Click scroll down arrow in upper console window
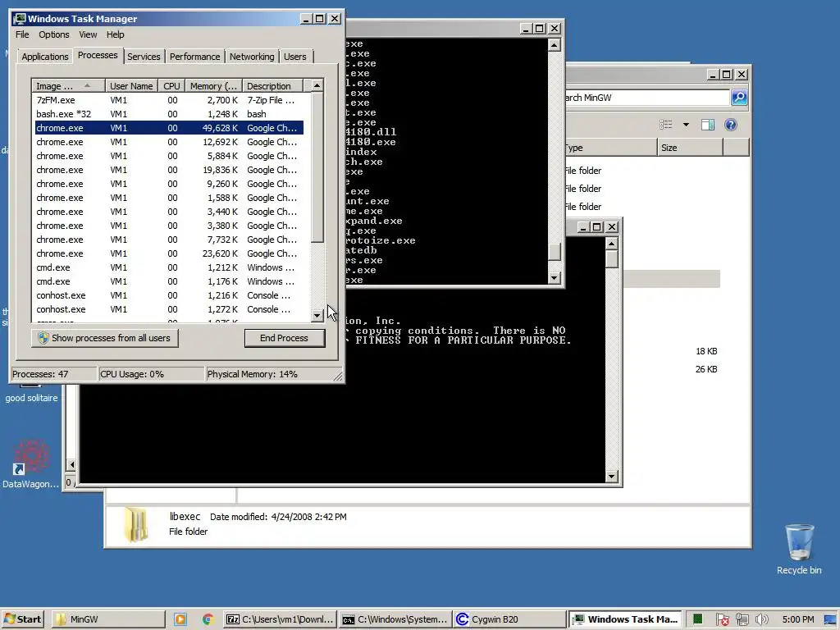Image resolution: width=840 pixels, height=630 pixels. coord(555,277)
